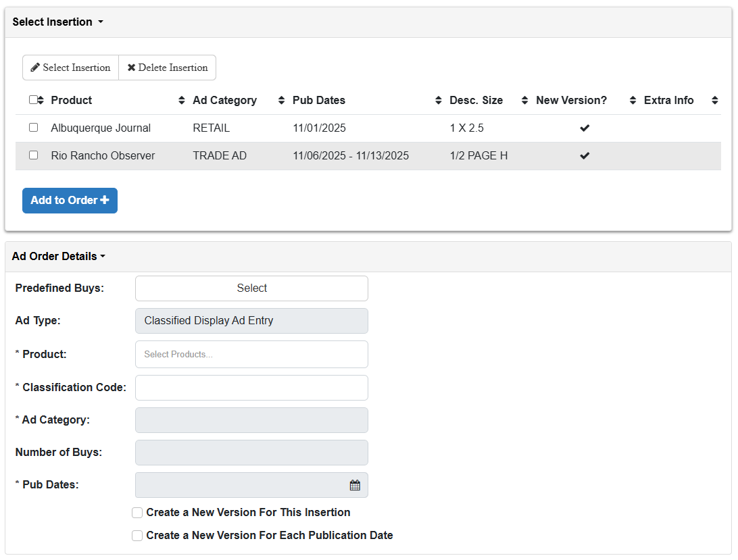Click the Pub Dates date field

pos(251,485)
